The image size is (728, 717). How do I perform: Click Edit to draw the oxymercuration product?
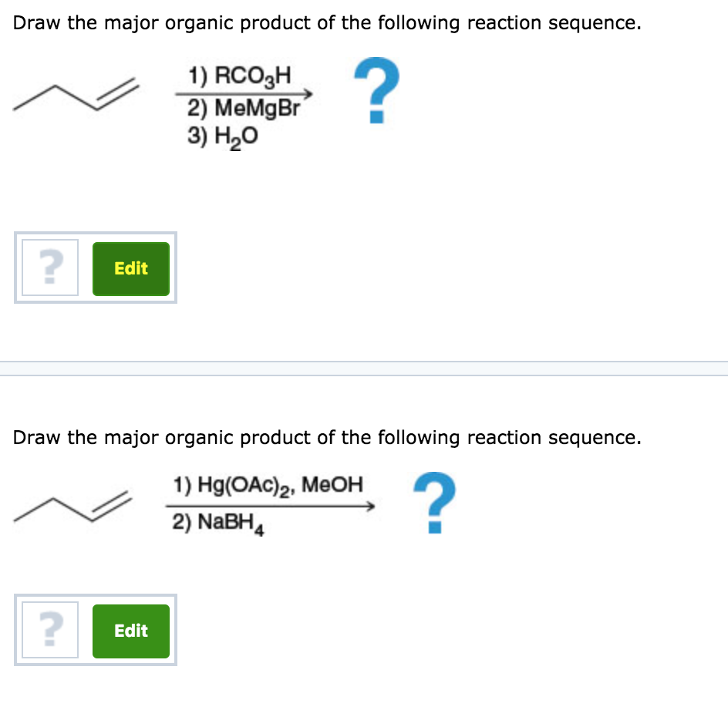coord(130,631)
